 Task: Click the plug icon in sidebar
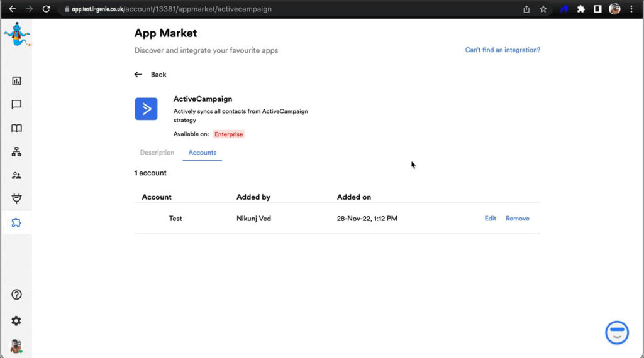[16, 199]
